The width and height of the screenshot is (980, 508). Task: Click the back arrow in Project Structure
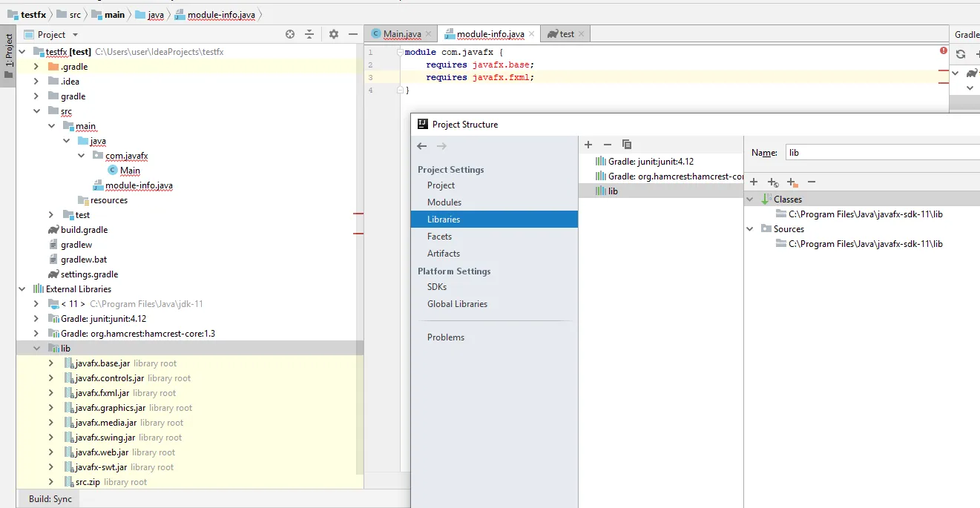[422, 146]
